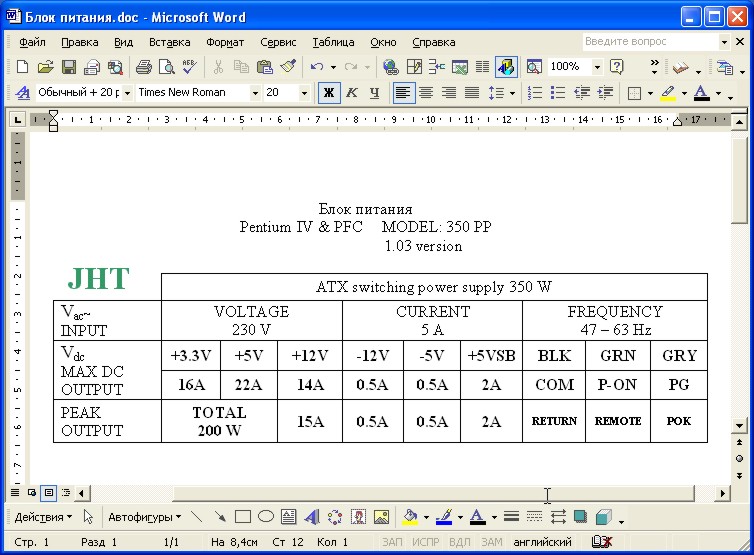Open Select Browse Object button
754x555 pixels.
pos(739,458)
